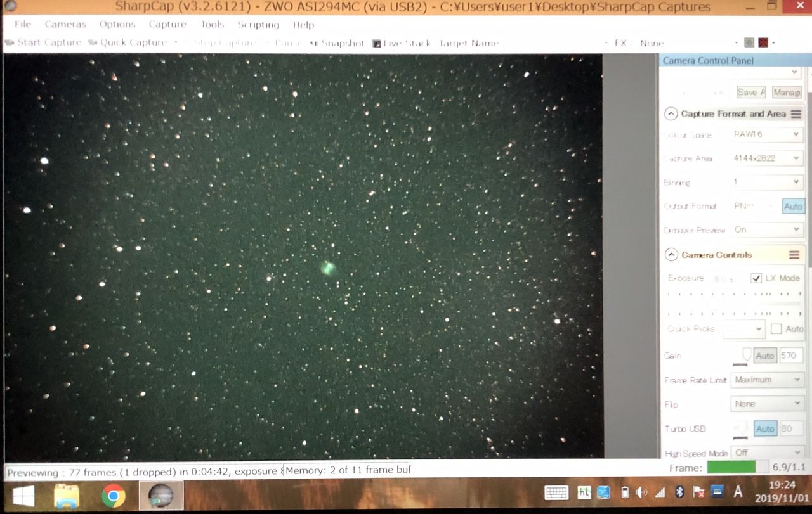Open the touch keyboard from the tray
Viewport: 812px width, 514px height.
tap(556, 492)
